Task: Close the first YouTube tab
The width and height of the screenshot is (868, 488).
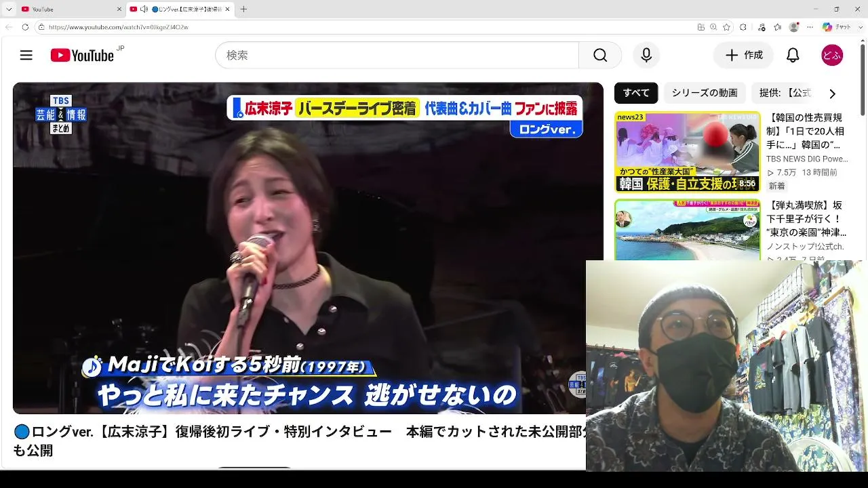Action: pyautogui.click(x=119, y=9)
